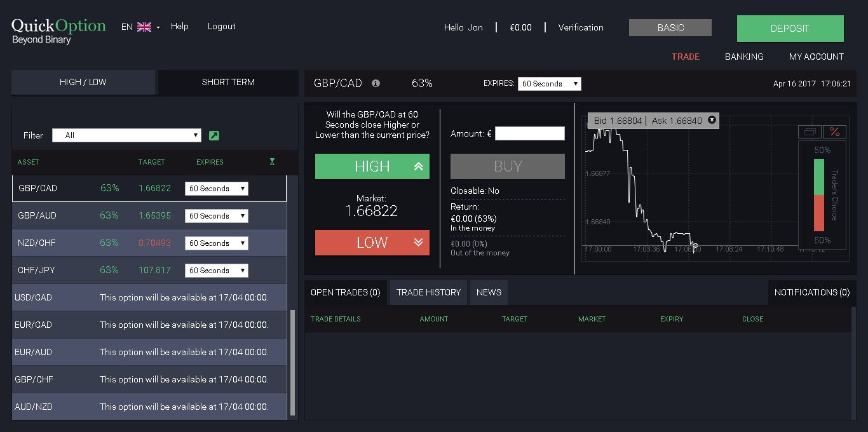Open the Filter All dropdown
This screenshot has height=432, width=868.
pyautogui.click(x=126, y=135)
